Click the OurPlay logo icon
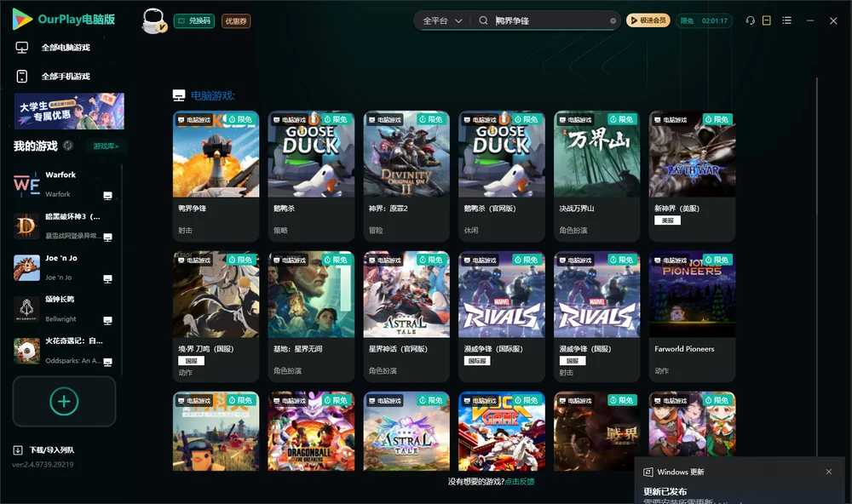 (x=22, y=19)
